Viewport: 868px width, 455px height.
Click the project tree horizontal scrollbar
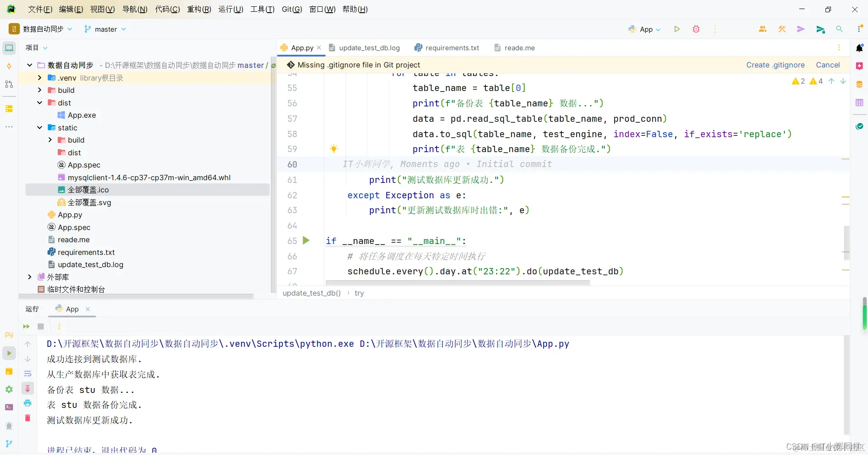pos(136,296)
